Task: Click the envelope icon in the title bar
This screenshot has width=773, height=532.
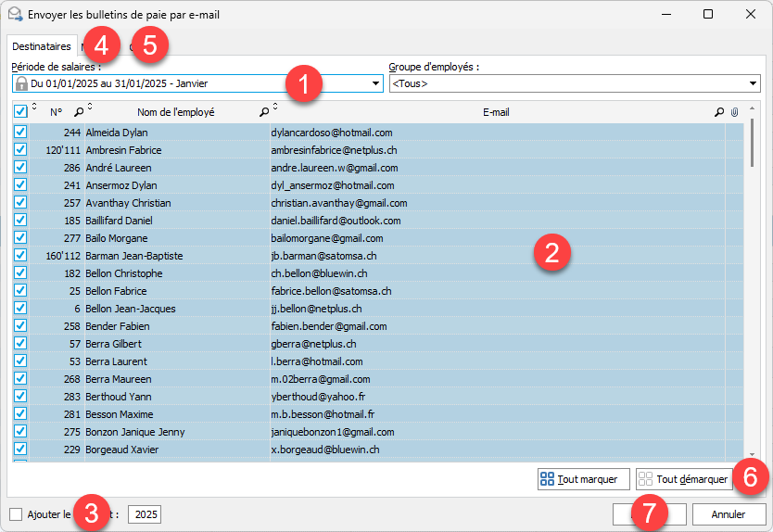Action: coord(14,15)
